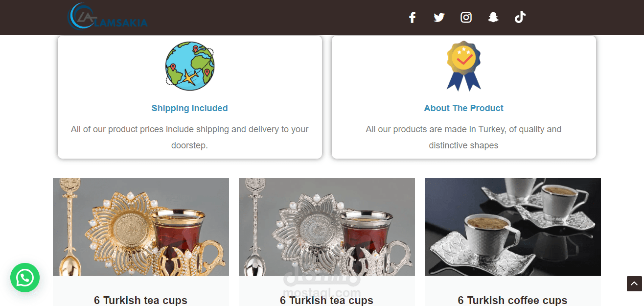Click the Lamsakia logo

coord(107,17)
